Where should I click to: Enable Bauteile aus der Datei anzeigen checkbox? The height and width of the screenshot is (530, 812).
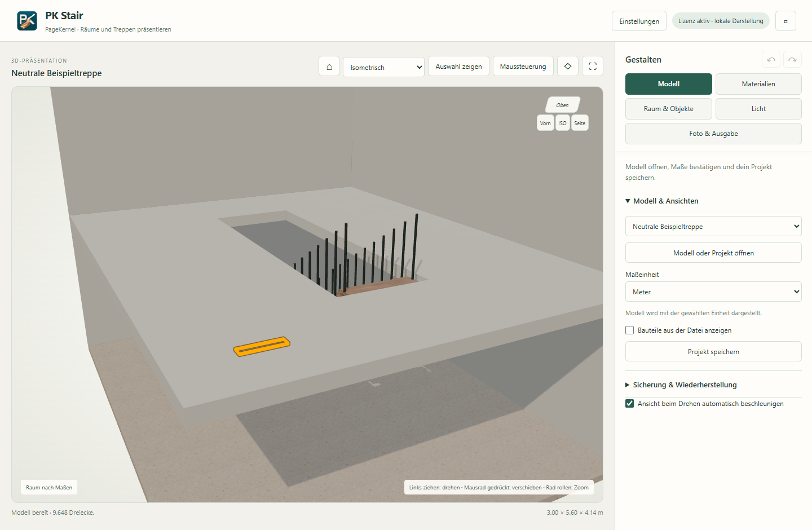[x=630, y=330]
